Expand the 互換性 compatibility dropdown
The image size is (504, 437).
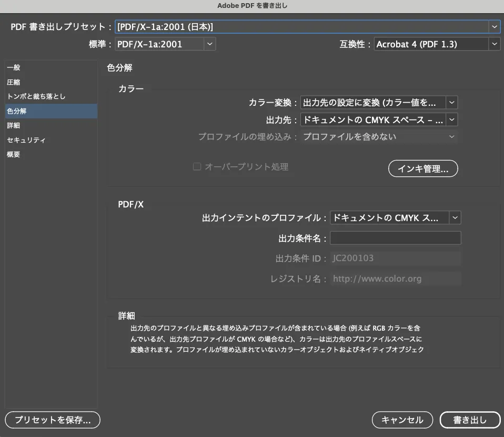(494, 44)
